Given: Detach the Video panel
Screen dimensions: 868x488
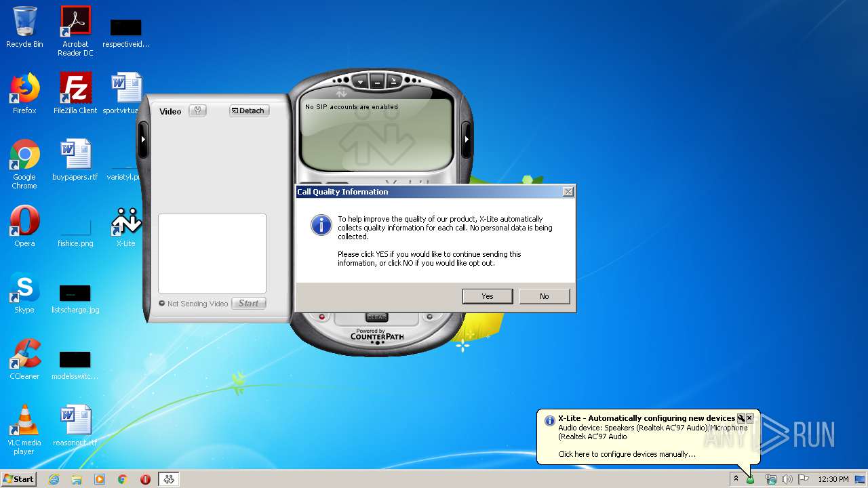Looking at the screenshot, I should pos(248,110).
